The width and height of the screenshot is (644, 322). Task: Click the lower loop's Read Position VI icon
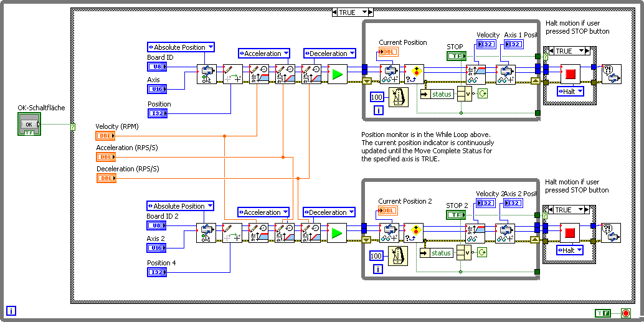tap(389, 234)
